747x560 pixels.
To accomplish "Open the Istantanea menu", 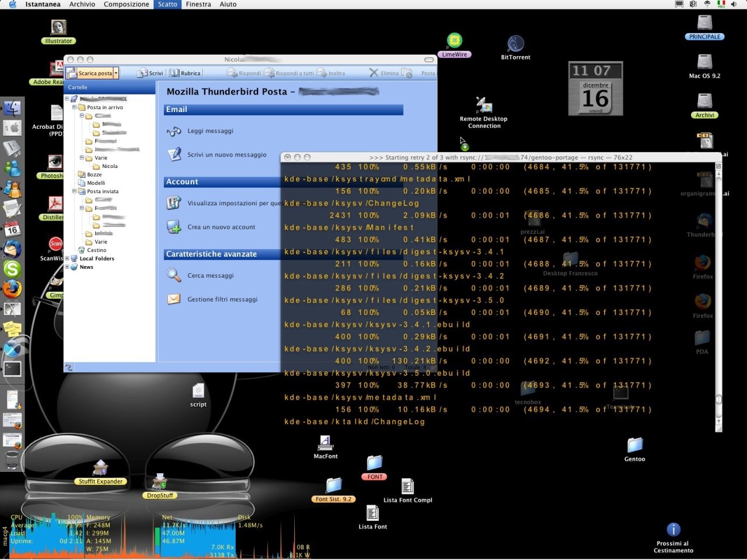I will (x=43, y=4).
